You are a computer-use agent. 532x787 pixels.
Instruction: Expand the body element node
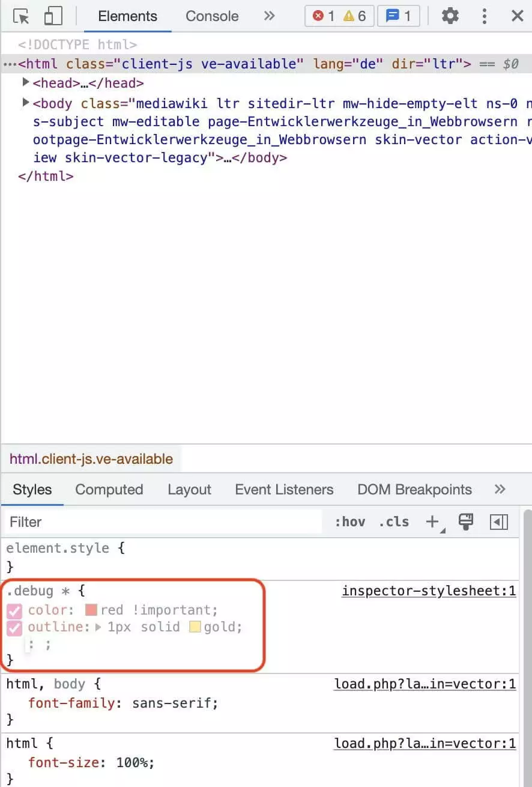(x=26, y=103)
